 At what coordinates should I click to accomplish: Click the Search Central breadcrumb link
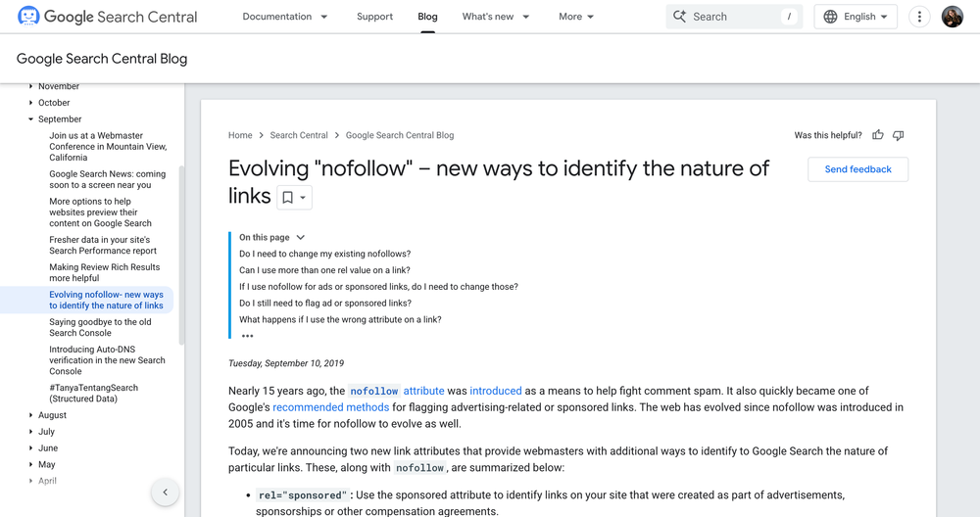(299, 135)
